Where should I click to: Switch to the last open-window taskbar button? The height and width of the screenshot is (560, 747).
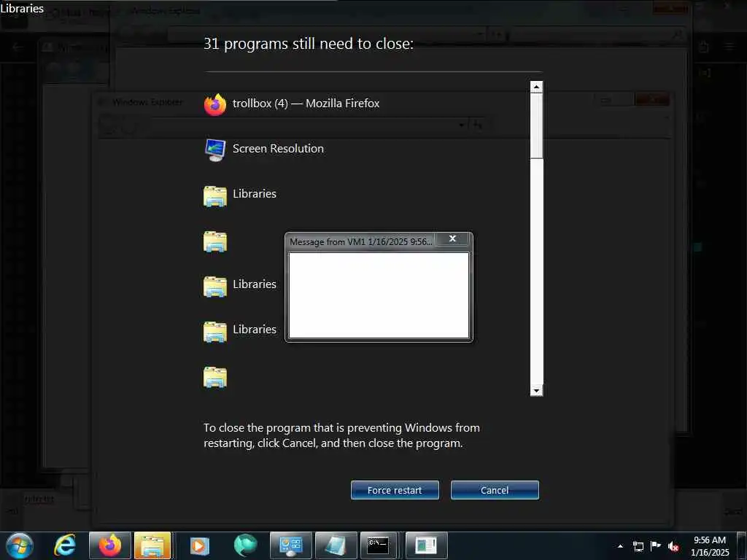click(x=426, y=545)
